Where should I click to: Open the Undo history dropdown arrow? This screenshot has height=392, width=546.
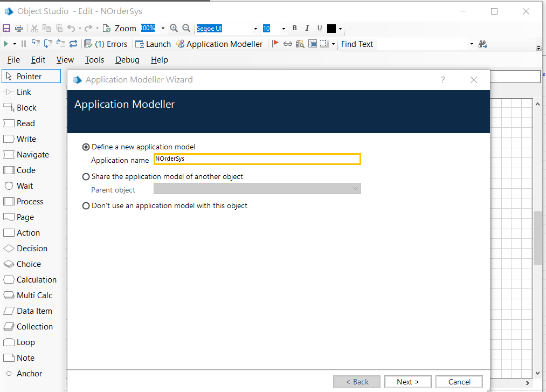pos(80,28)
